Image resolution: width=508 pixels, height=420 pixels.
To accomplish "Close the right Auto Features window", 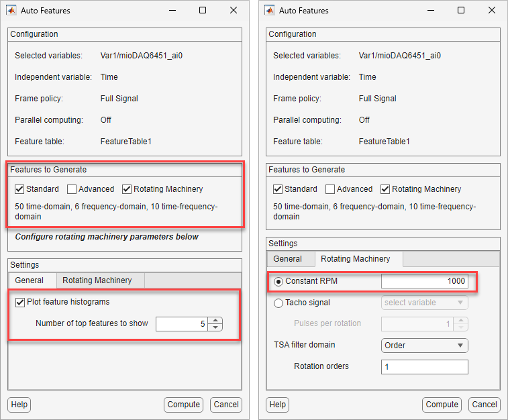I will click(x=491, y=10).
